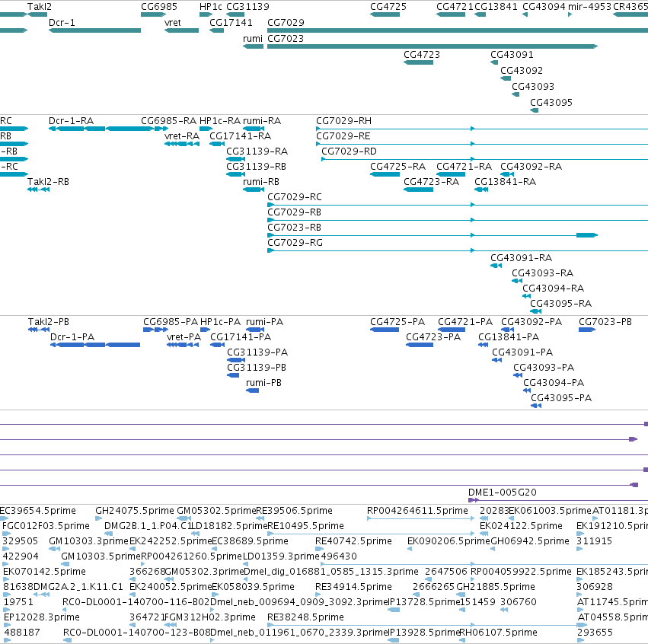The height and width of the screenshot is (644, 648).
Task: Select the EP12028.3prime EST label
Action: [x=41, y=617]
